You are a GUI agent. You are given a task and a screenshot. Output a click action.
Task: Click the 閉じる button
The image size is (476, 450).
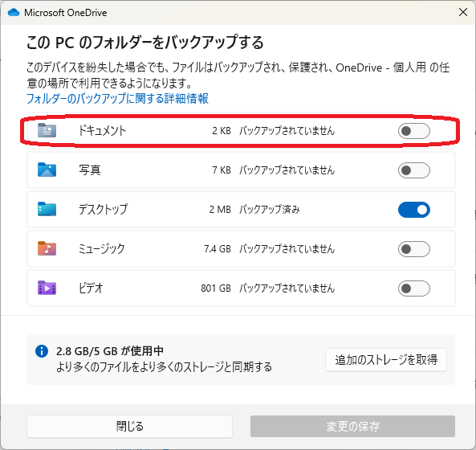pos(129,427)
